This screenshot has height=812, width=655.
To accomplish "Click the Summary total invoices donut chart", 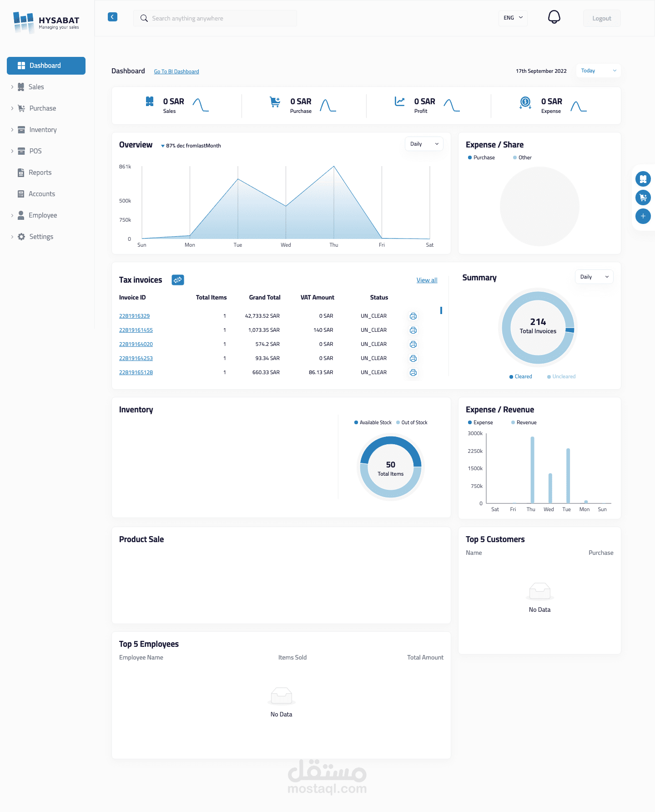I will coord(538,327).
